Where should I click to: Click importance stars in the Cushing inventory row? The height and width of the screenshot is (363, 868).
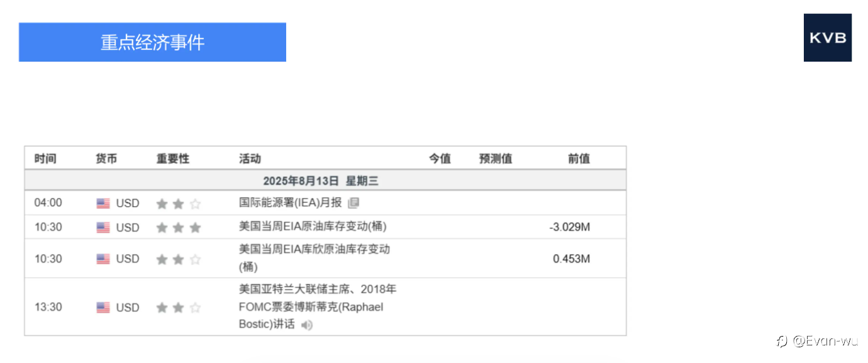click(x=179, y=259)
